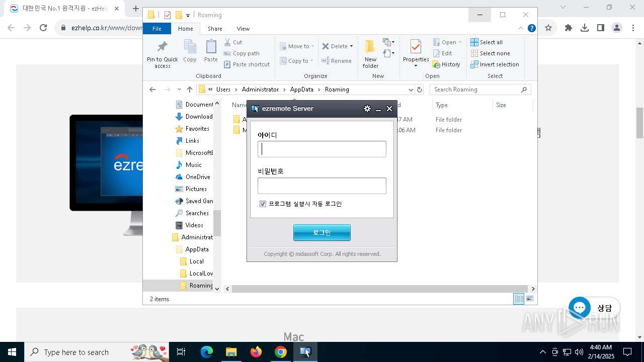Go up one folder level in Explorer

189,89
